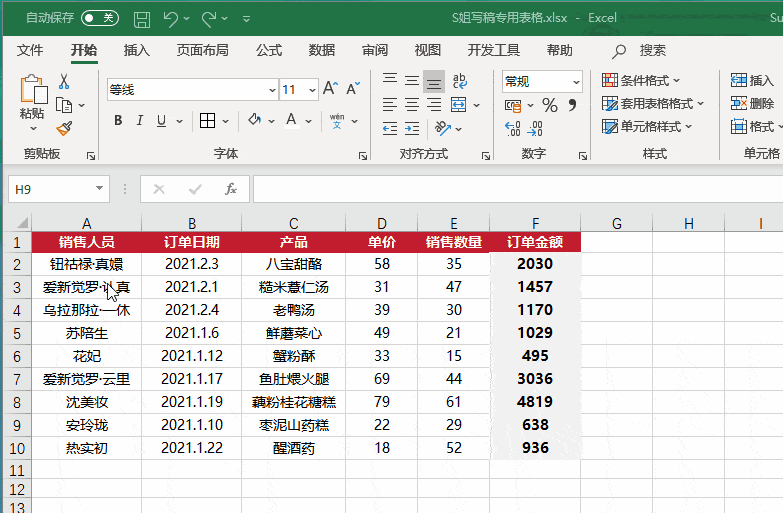
Task: Switch to the 视图 tab
Action: click(x=427, y=50)
